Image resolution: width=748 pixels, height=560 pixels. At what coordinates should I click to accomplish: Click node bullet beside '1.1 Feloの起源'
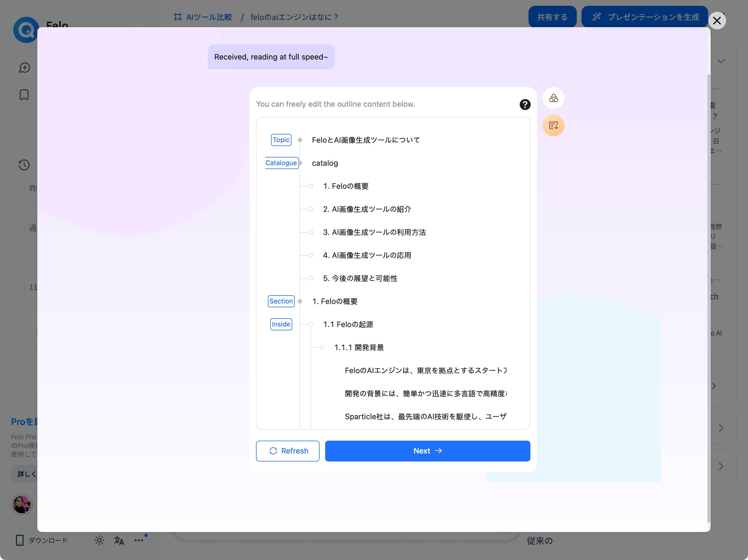[x=311, y=324]
